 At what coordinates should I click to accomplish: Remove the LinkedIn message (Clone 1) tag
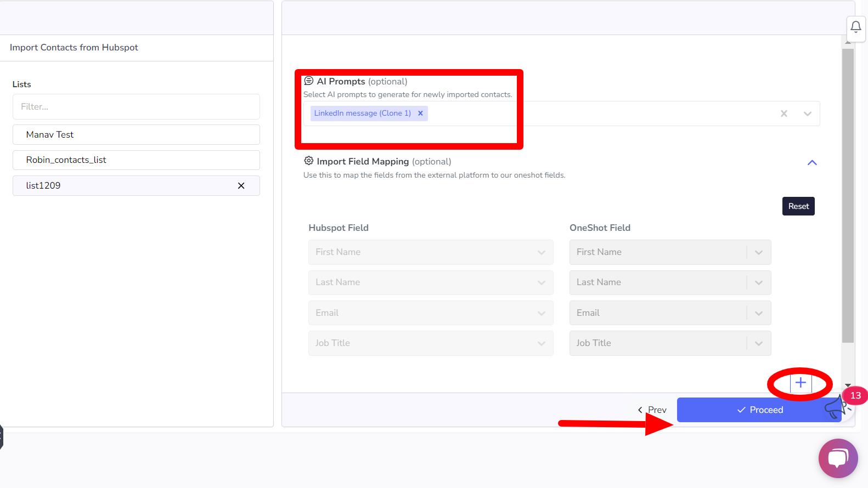(420, 114)
